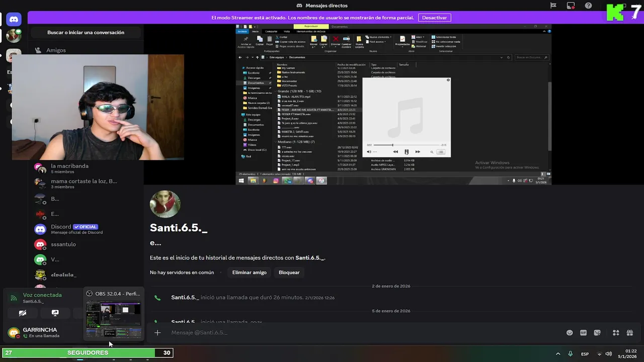Screen dimensions: 644x362
Task: Open the gift icon in message bar
Action: pyautogui.click(x=629, y=333)
